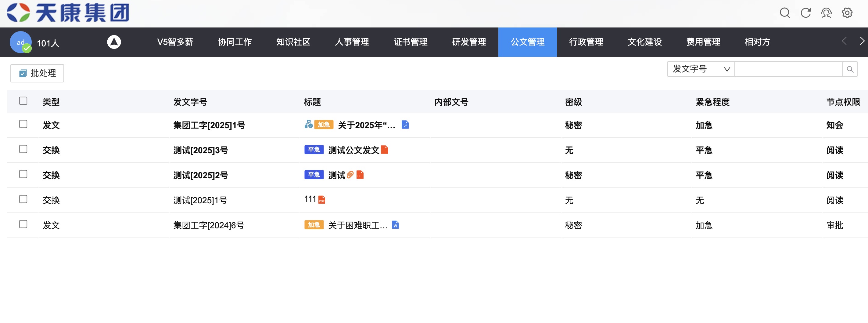868x323 pixels.
Task: Click the 批处理 batch process button
Action: [38, 73]
